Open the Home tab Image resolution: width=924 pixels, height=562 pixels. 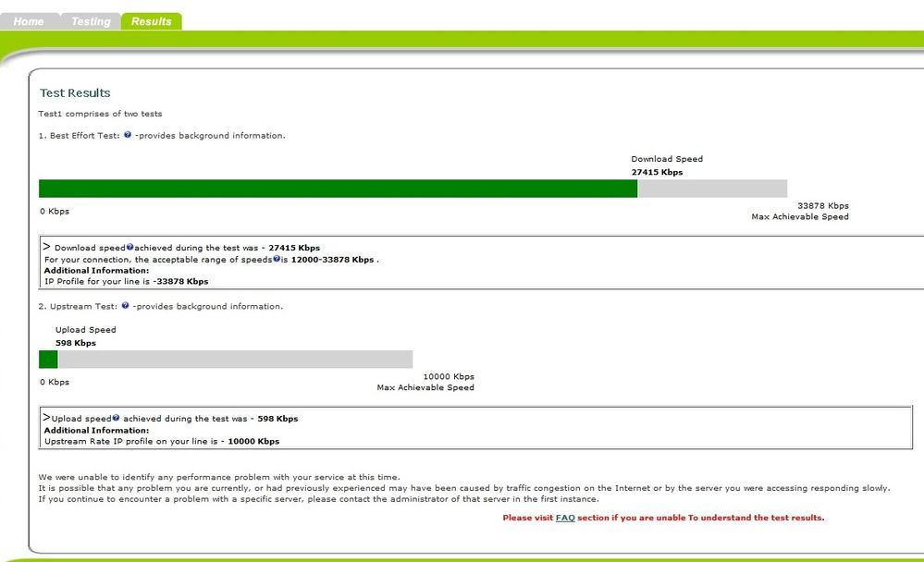pyautogui.click(x=29, y=21)
